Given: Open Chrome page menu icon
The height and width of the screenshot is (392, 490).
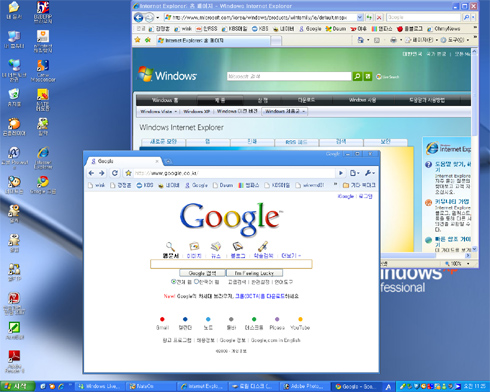Looking at the screenshot, I should (355, 173).
